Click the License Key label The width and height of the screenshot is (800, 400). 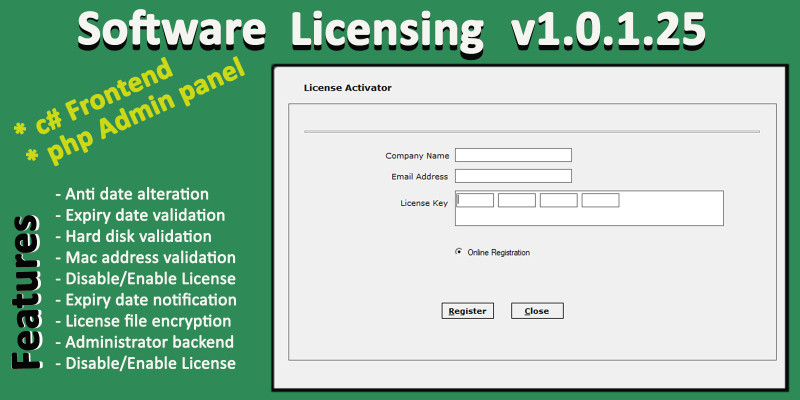(x=424, y=203)
